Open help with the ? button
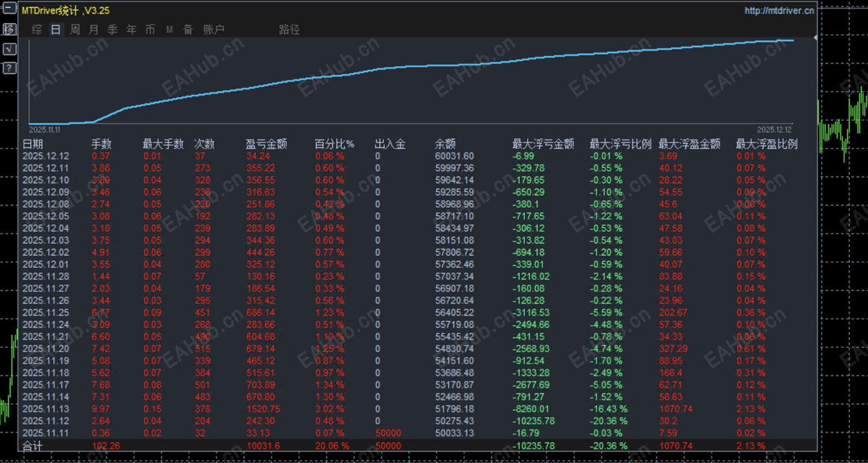Screen dimensions: 868x463 tap(10, 68)
